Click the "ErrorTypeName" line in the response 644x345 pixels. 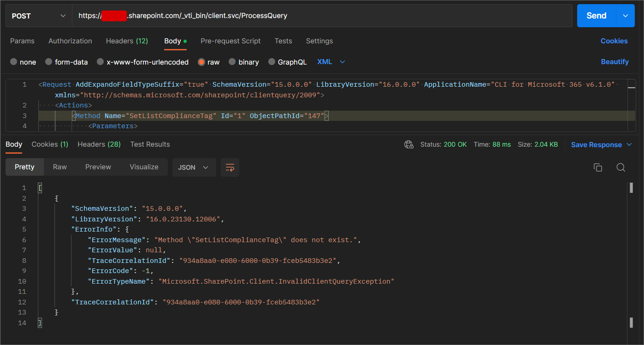point(241,281)
